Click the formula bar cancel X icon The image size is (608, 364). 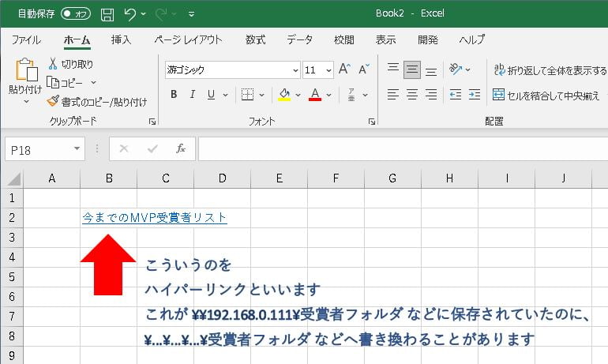click(x=124, y=149)
